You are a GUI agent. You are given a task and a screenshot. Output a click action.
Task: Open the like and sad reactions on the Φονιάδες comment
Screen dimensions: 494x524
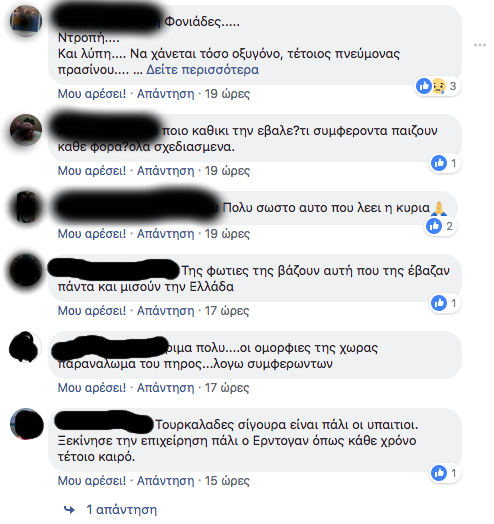click(x=437, y=86)
